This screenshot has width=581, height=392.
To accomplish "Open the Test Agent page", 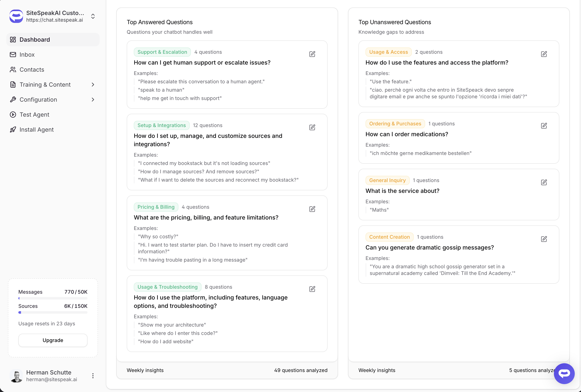I will tap(34, 115).
